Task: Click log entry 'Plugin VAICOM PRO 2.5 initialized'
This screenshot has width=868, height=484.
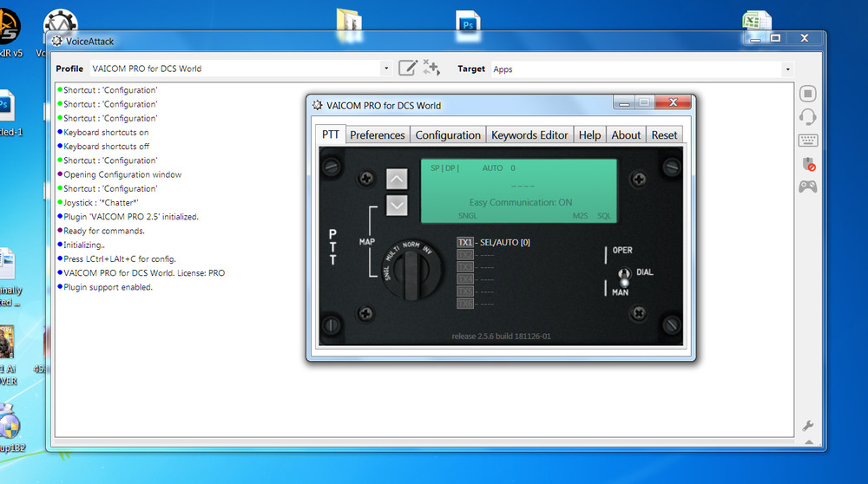Action: (131, 216)
